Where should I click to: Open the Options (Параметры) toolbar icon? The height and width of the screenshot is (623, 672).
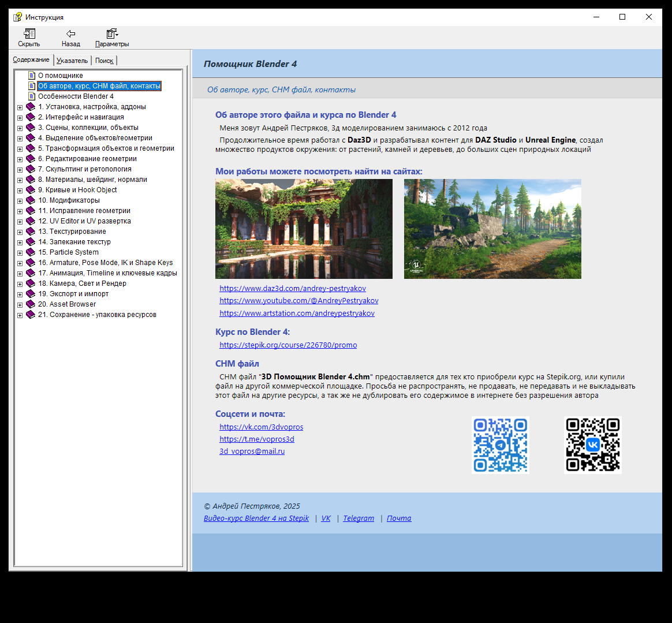tap(111, 34)
